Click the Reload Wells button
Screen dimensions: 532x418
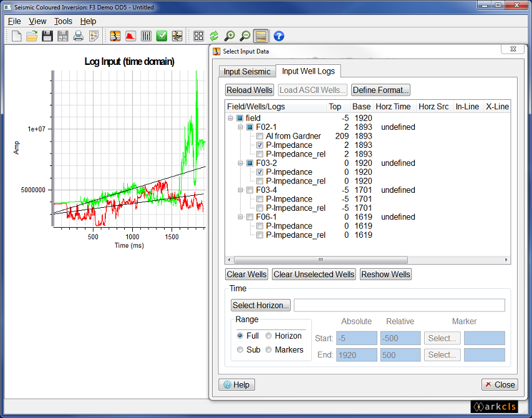point(249,90)
